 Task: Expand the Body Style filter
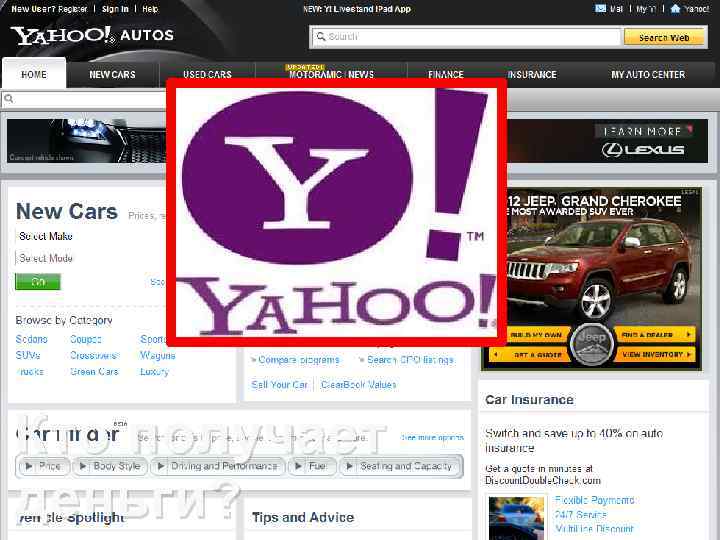(x=110, y=467)
